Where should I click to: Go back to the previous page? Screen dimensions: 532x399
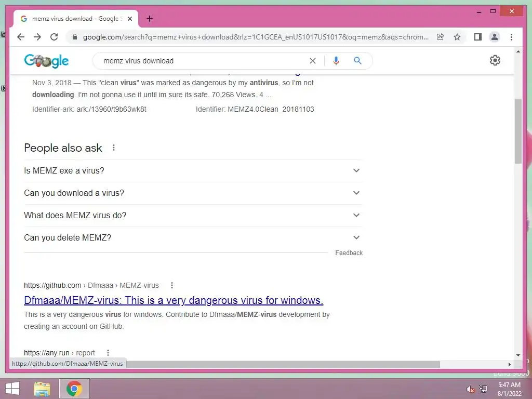pos(21,37)
